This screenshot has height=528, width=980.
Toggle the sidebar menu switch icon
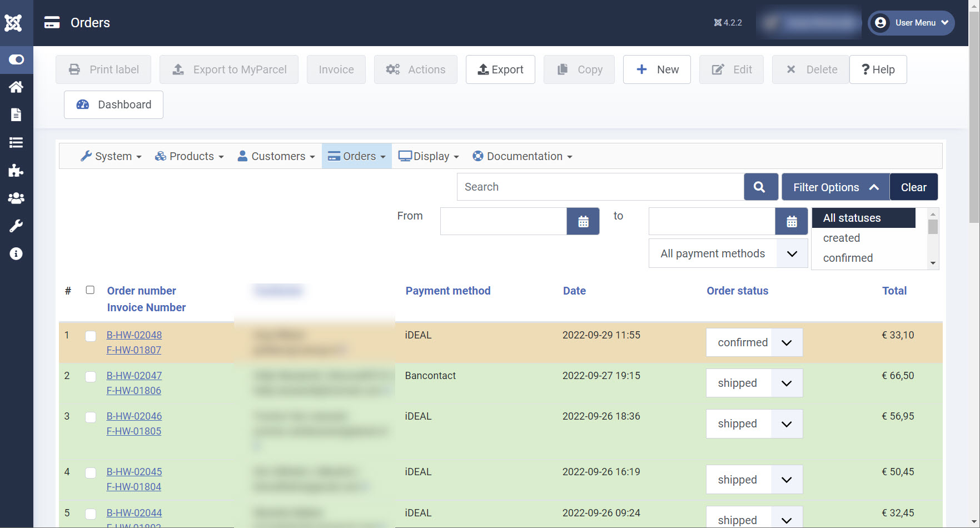(16, 59)
